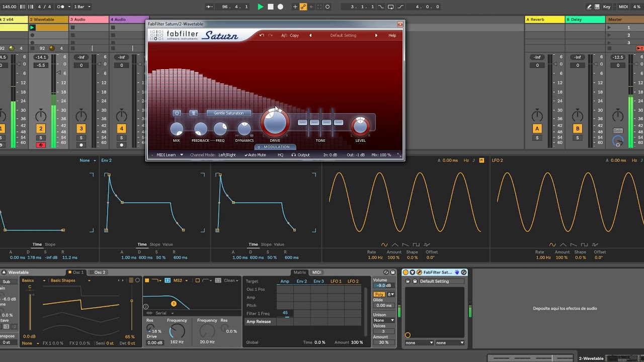Click the FabFilter device preset save icon
This screenshot has width=644, height=362.
tap(415, 282)
